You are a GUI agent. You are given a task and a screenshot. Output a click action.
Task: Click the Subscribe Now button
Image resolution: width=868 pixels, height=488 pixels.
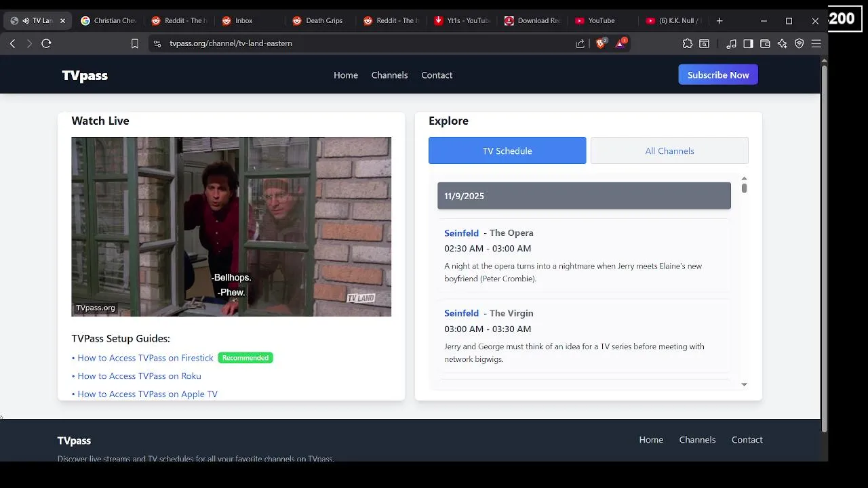[718, 75]
